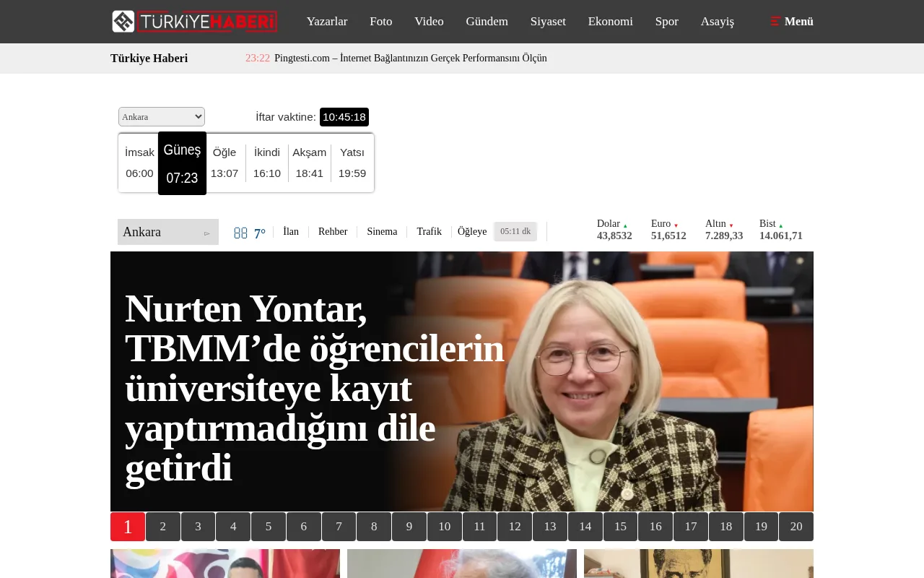Click the Türkiye Haberi logo
The height and width of the screenshot is (578, 924).
click(x=194, y=21)
